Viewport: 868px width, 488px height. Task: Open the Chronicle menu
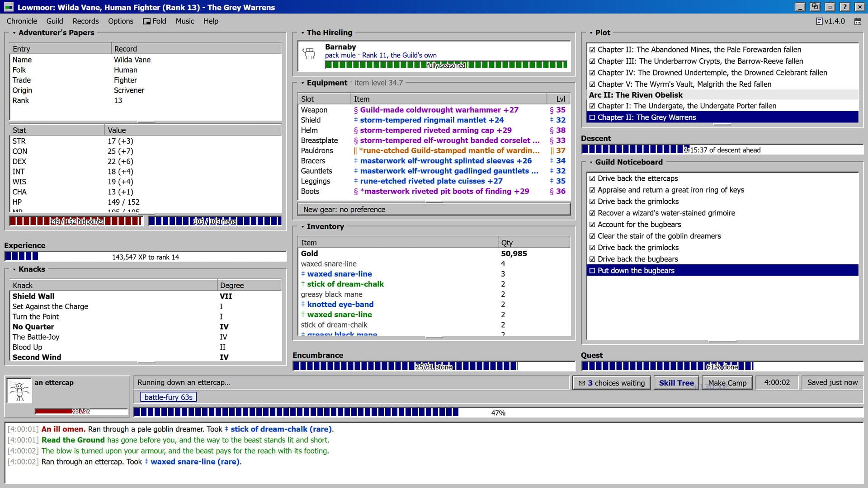(x=22, y=21)
